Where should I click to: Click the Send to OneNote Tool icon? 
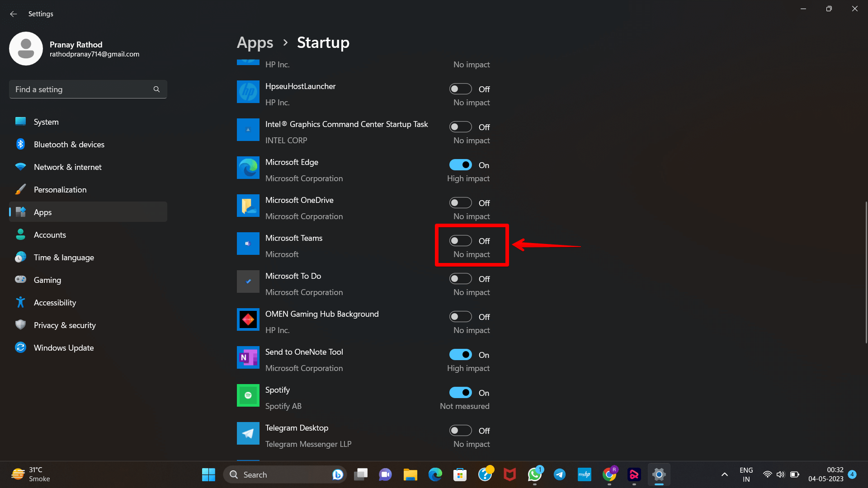248,357
